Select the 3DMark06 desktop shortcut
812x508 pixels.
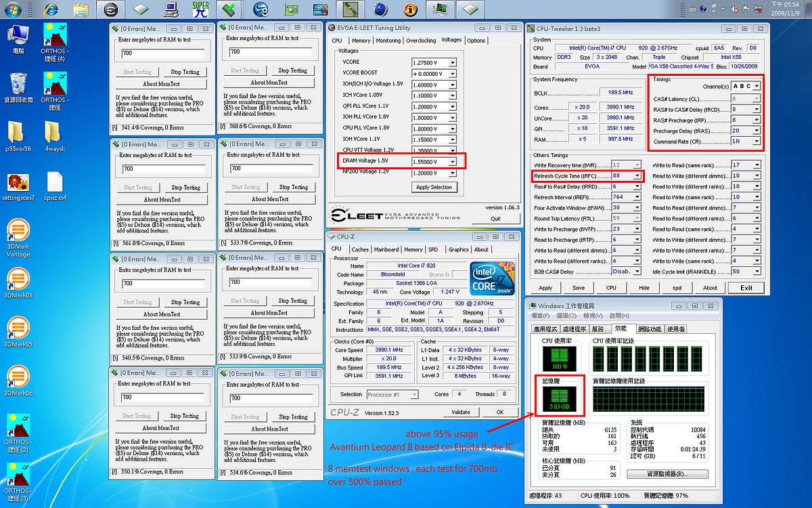18,380
